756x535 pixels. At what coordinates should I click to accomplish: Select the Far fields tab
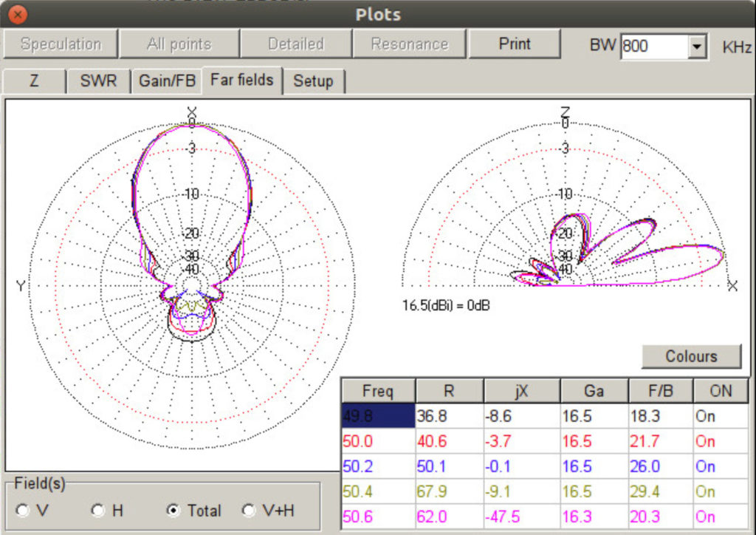click(241, 80)
